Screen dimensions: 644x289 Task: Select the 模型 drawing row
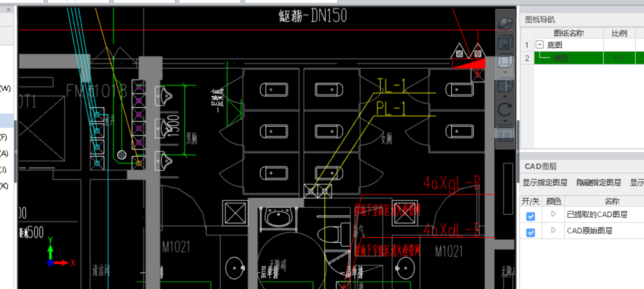pos(582,58)
